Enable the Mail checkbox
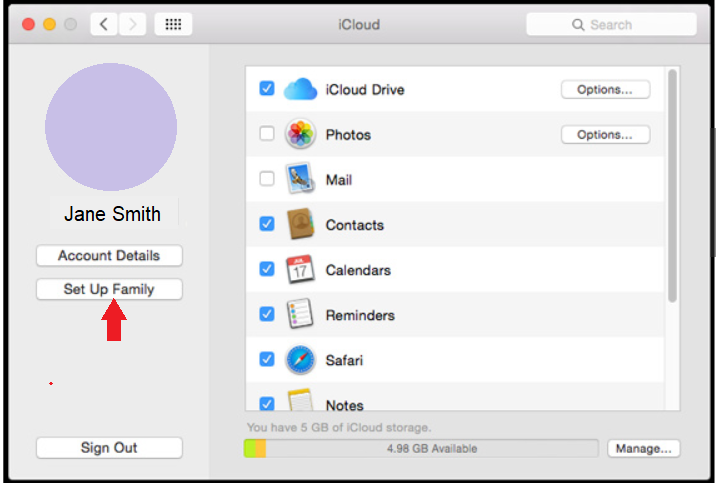Viewport: 716px width, 483px height. (x=267, y=178)
